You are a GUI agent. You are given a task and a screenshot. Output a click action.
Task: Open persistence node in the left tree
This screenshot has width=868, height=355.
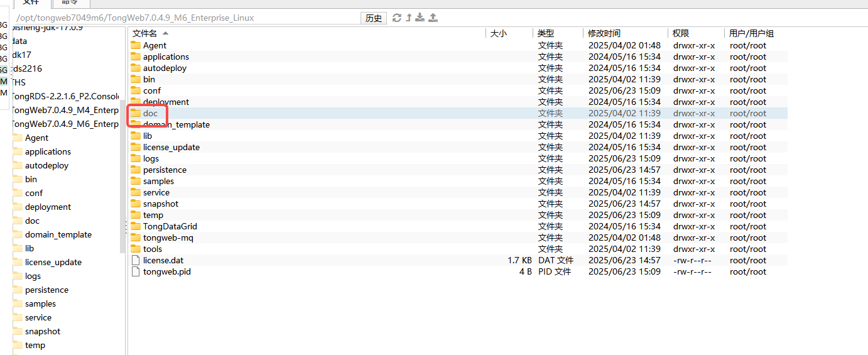coord(46,290)
